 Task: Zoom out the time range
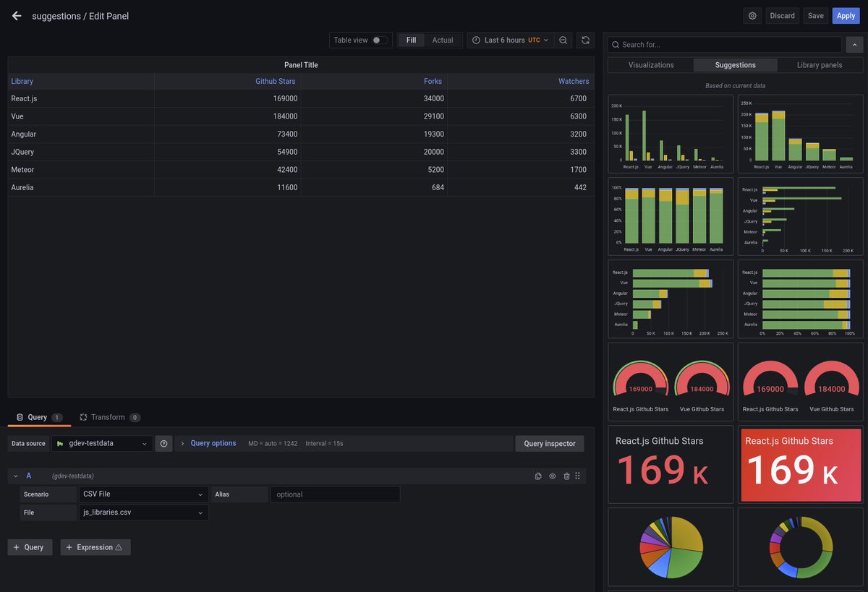(x=563, y=40)
